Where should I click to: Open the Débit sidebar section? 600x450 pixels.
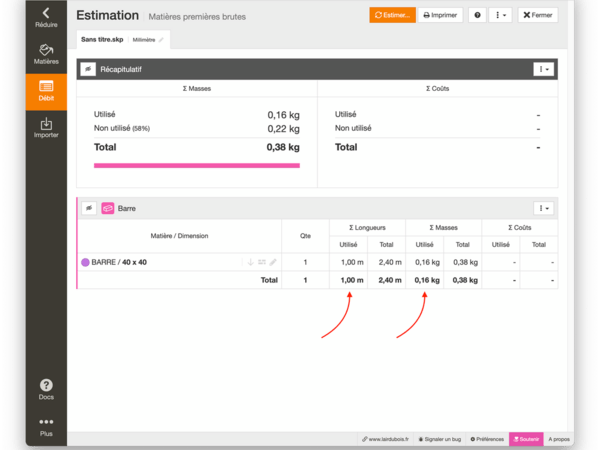coord(45,92)
